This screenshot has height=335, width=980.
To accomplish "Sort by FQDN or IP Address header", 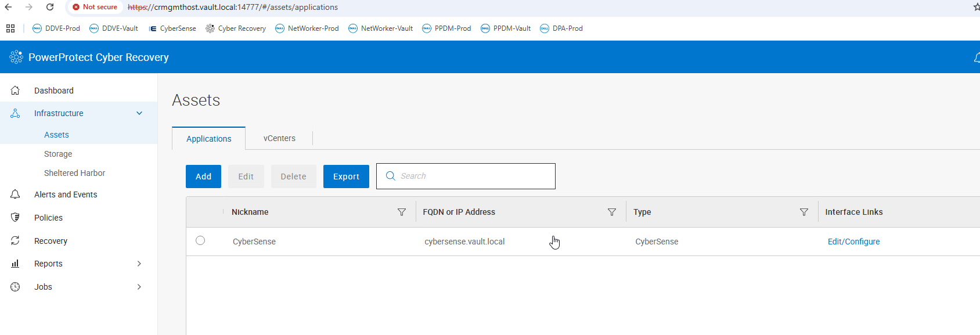I will click(459, 212).
